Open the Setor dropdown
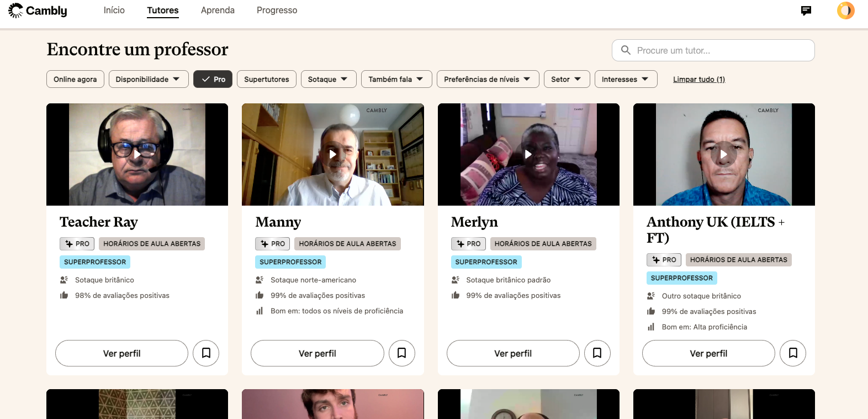 coord(567,79)
